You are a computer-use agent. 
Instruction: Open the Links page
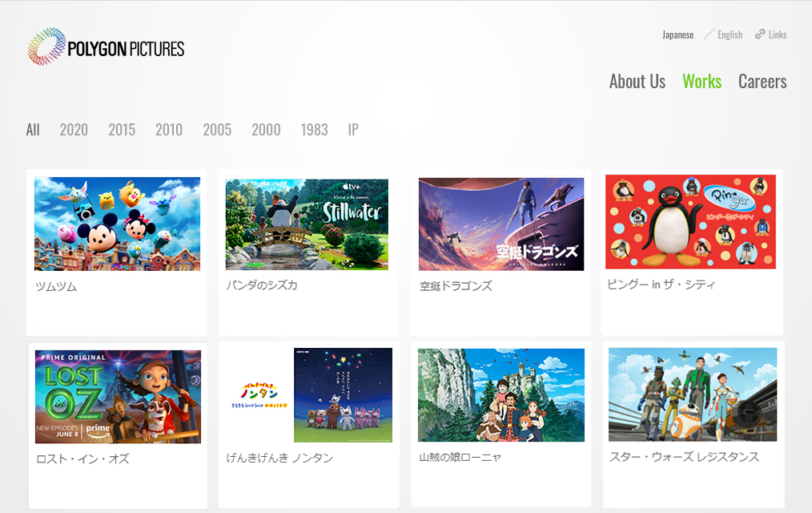(x=778, y=34)
